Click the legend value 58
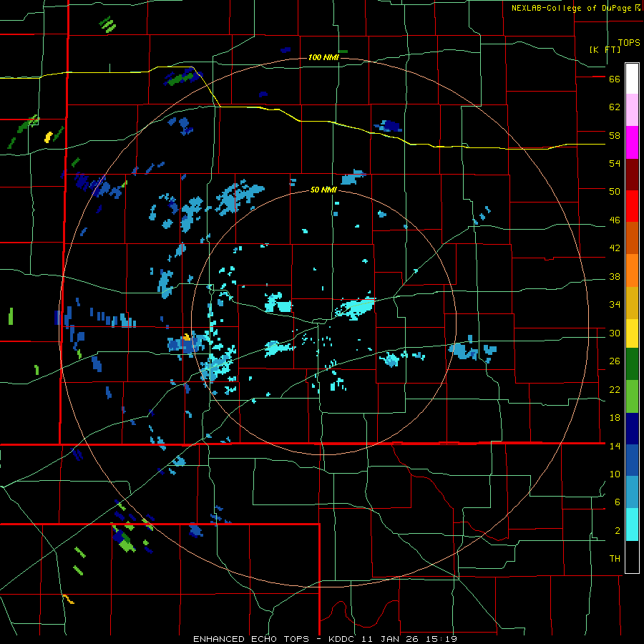Viewport: 644px width, 644px height. [615, 135]
